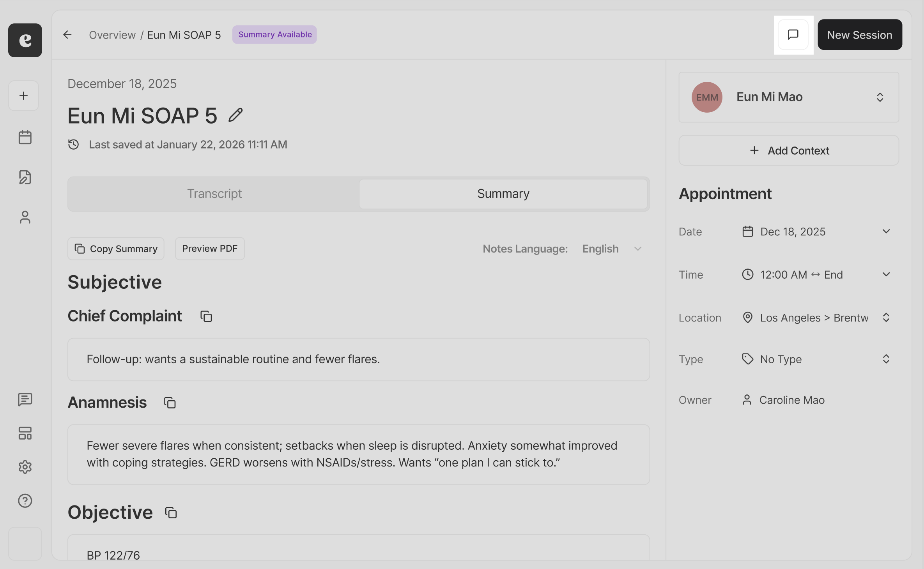Screen dimensions: 924x569
Task: Click the "December 18, 2025" date text
Action: point(122,84)
